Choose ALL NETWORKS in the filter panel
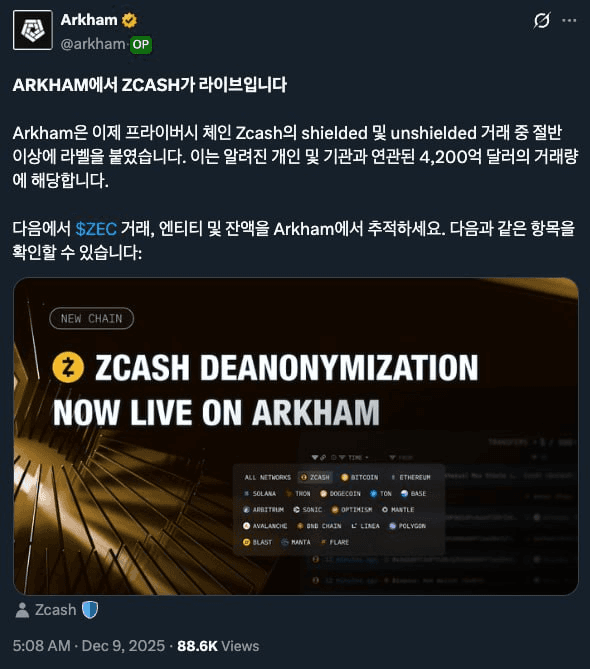The height and width of the screenshot is (669, 590). pos(267,477)
